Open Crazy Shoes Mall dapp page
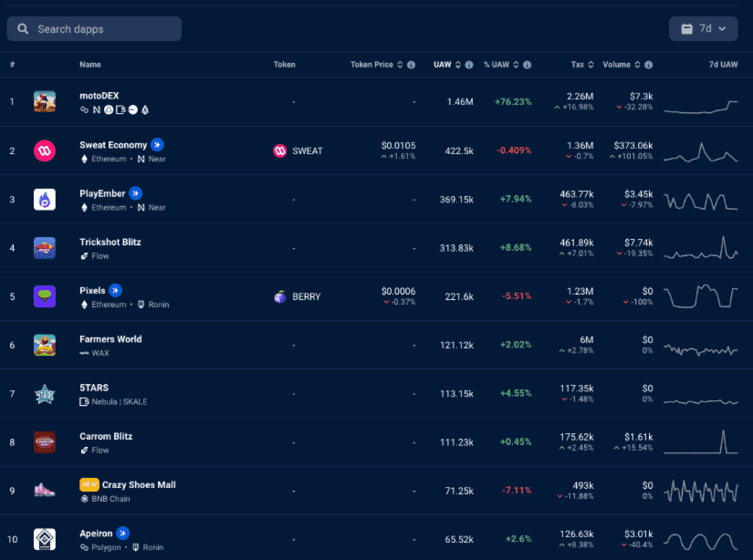This screenshot has width=753, height=560. click(139, 484)
